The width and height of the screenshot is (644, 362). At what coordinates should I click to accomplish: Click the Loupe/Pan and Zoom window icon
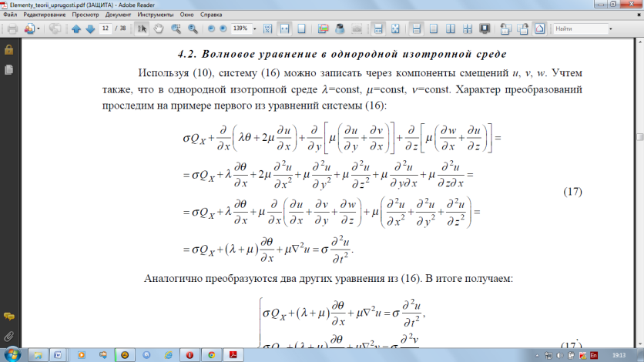pyautogui.click(x=323, y=28)
